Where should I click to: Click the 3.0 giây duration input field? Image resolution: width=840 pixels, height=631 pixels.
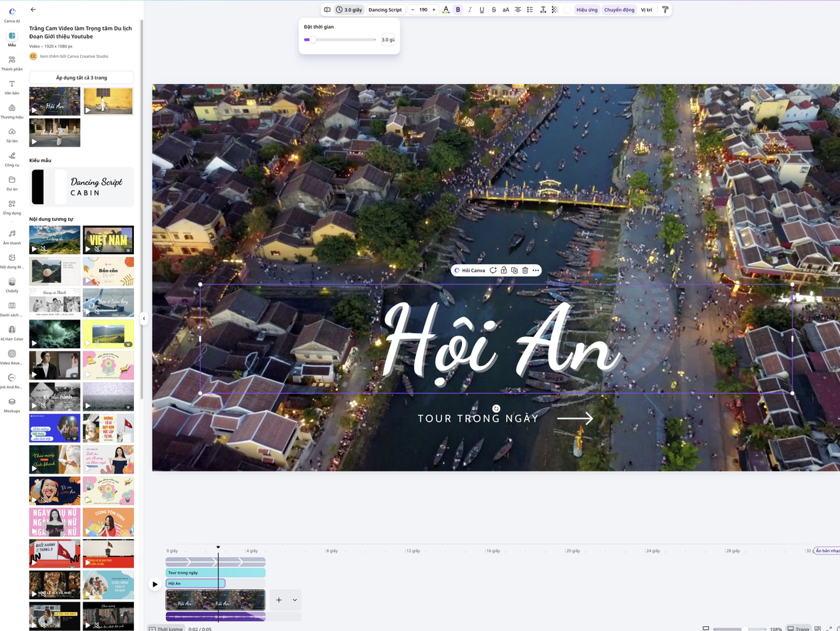(x=387, y=40)
